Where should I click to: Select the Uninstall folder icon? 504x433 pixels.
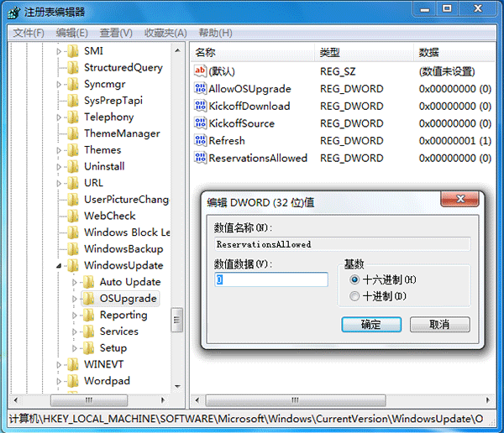pos(73,166)
